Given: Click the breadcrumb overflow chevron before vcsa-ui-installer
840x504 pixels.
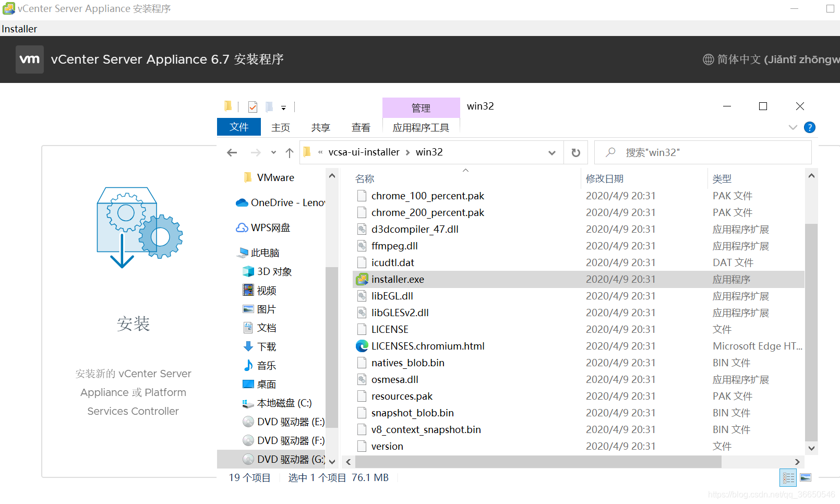Looking at the screenshot, I should click(320, 152).
